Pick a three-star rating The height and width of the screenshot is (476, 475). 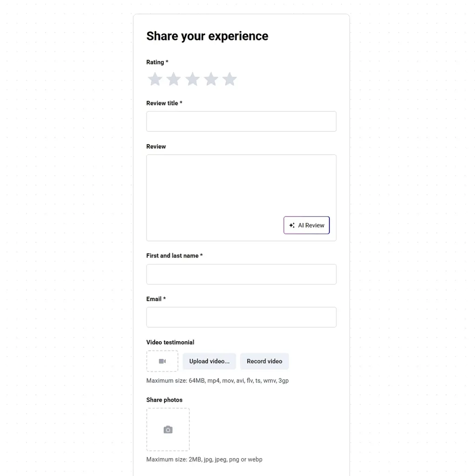pos(192,79)
